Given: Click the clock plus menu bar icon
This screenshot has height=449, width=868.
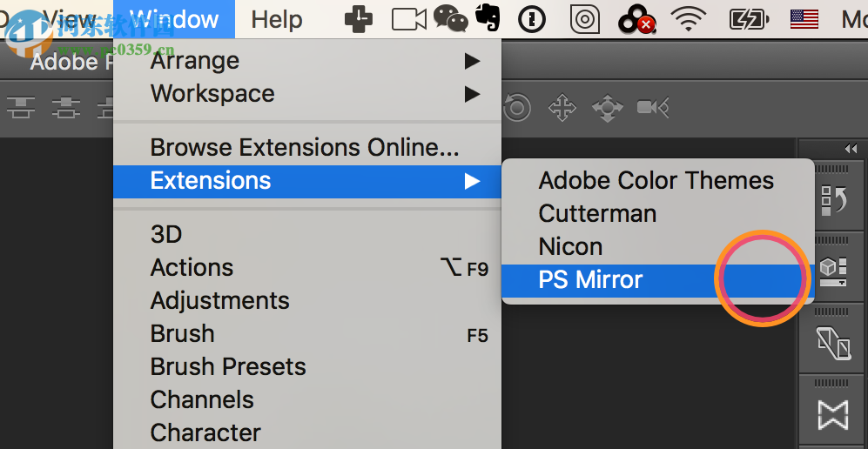Looking at the screenshot, I should point(358,19).
